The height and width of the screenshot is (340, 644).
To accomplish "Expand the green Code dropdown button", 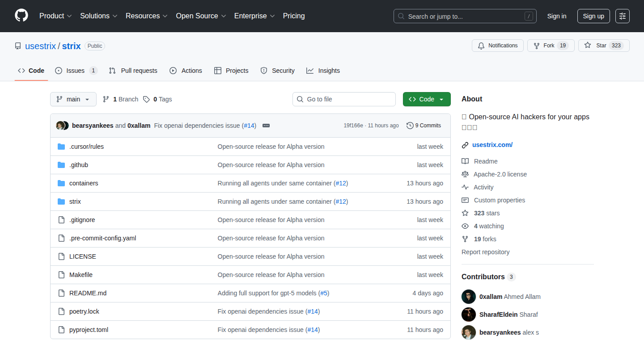I will click(x=427, y=99).
